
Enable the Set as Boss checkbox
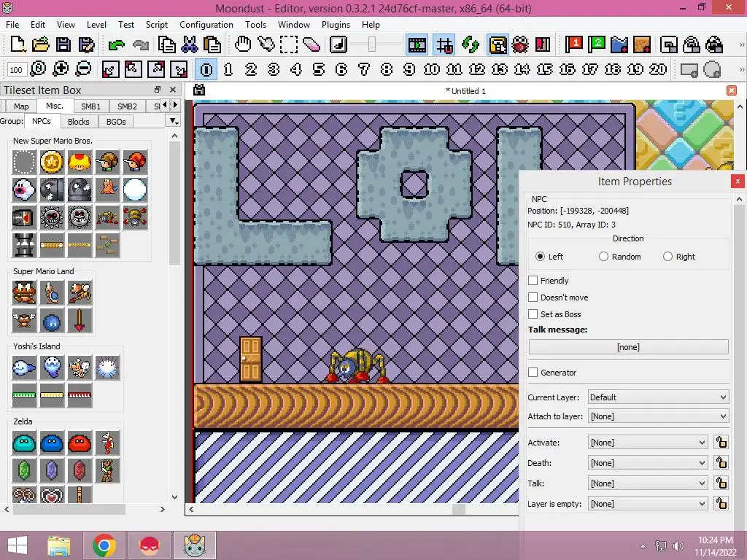coord(533,314)
